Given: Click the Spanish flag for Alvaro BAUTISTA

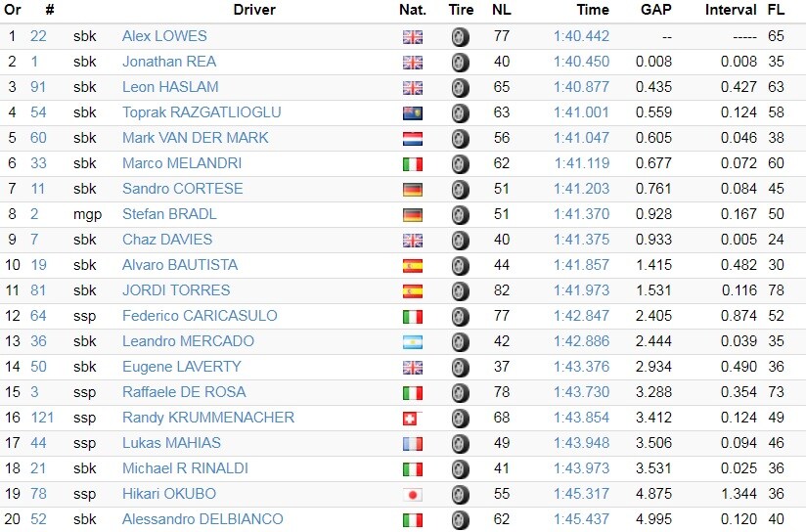Looking at the screenshot, I should click(x=412, y=266).
